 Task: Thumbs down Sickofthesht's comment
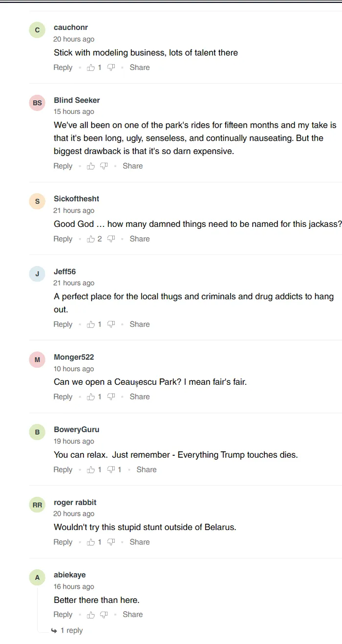(111, 239)
